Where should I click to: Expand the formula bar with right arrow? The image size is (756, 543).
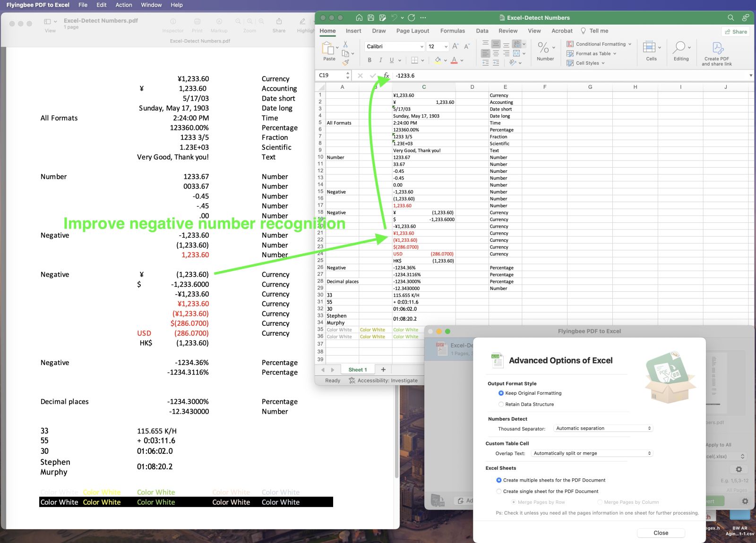point(751,76)
